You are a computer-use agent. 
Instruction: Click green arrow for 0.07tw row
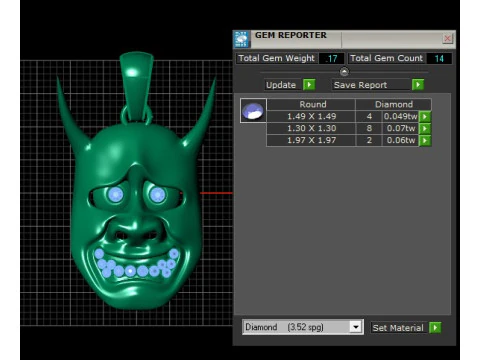pyautogui.click(x=425, y=128)
